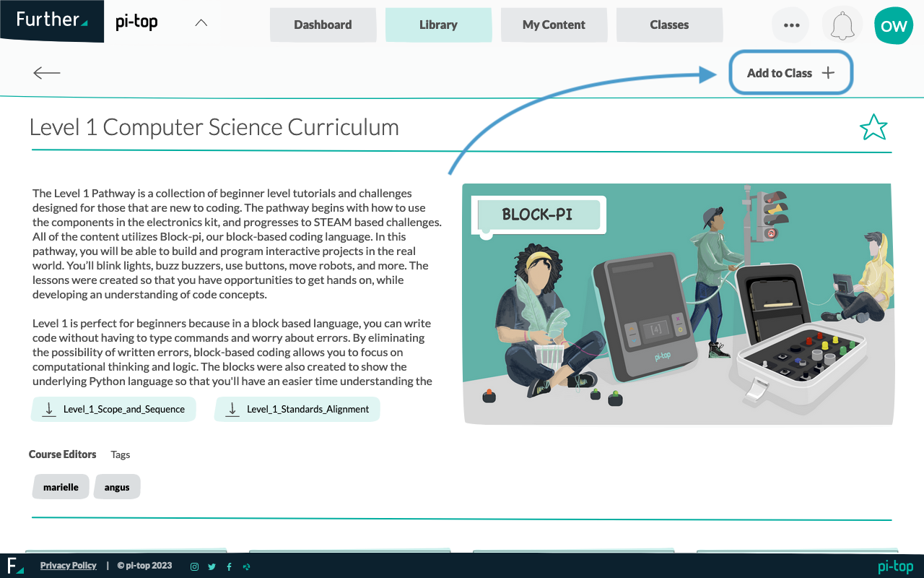Screen dimensions: 924x578
Task: Click the Block-Pi course illustration
Action: coord(678,303)
